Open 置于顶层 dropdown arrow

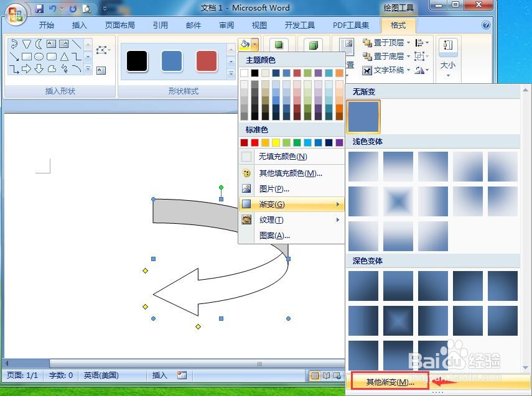409,43
